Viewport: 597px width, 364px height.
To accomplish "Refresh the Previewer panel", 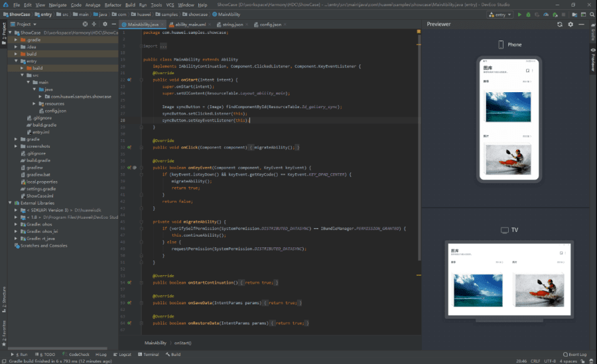I will 561,24.
